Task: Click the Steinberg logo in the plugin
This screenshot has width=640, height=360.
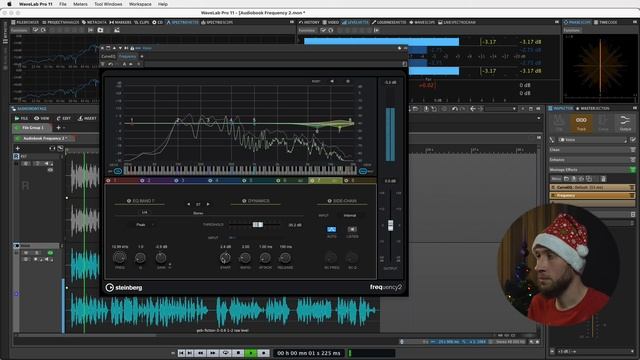Action: point(124,287)
